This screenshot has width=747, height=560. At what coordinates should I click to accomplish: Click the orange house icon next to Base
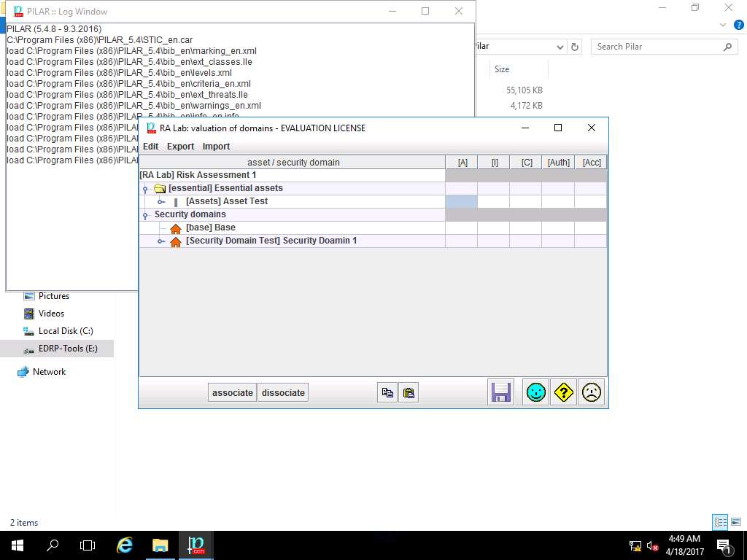point(176,228)
